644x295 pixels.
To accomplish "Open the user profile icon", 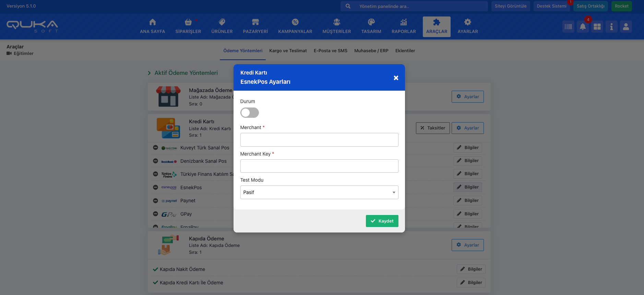I will (x=626, y=27).
